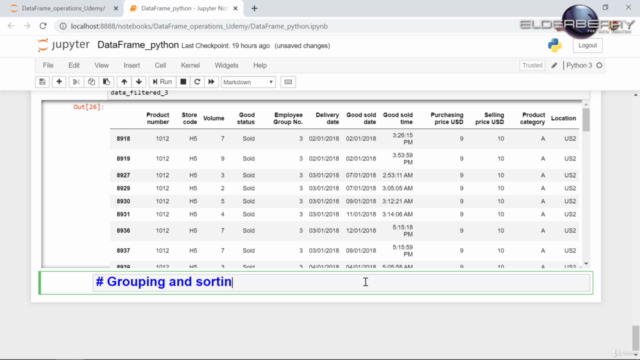640x360 pixels.
Task: Open the Help menu
Action: point(260,65)
